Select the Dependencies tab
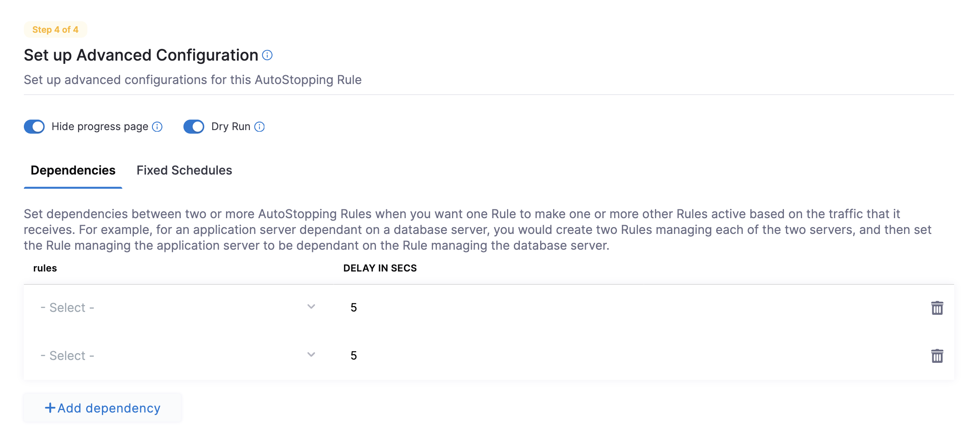Viewport: 980px width, 442px height. pos(73,170)
